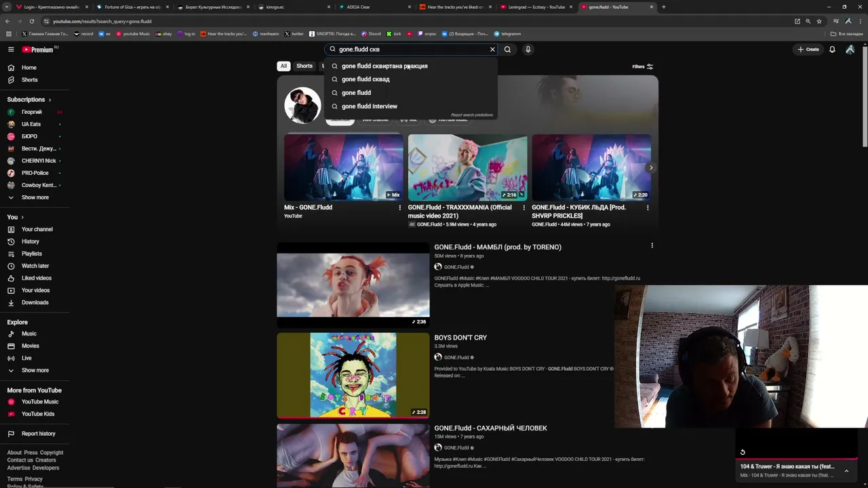868x488 pixels.
Task: Open Report history in the sidebar
Action: 33,434
